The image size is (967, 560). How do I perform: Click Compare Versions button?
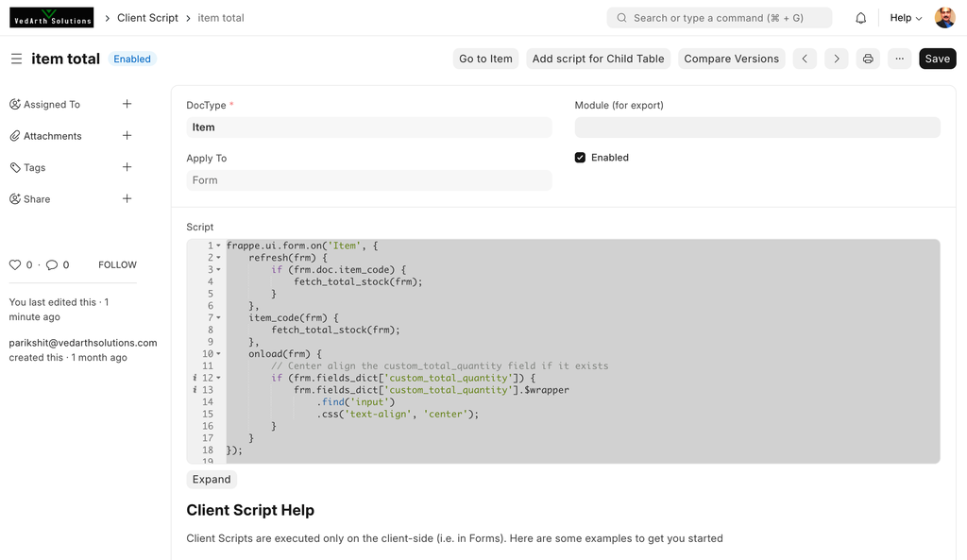pos(731,59)
